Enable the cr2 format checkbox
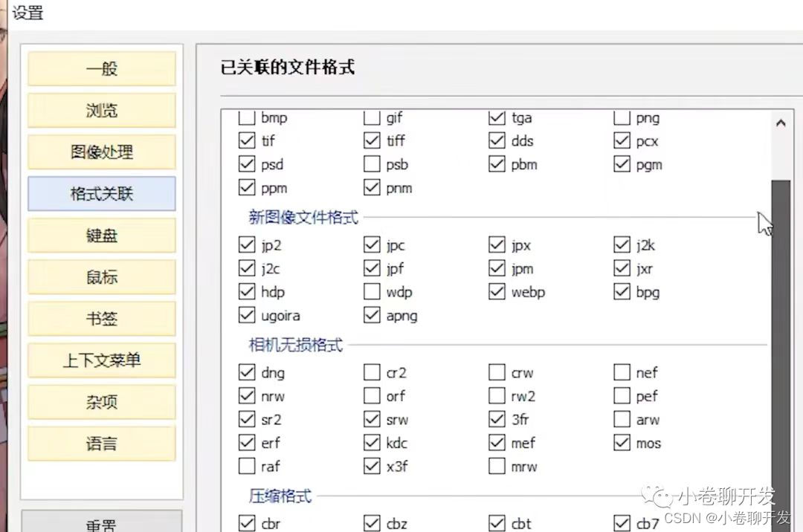Screen dimensions: 803x532 pos(372,372)
